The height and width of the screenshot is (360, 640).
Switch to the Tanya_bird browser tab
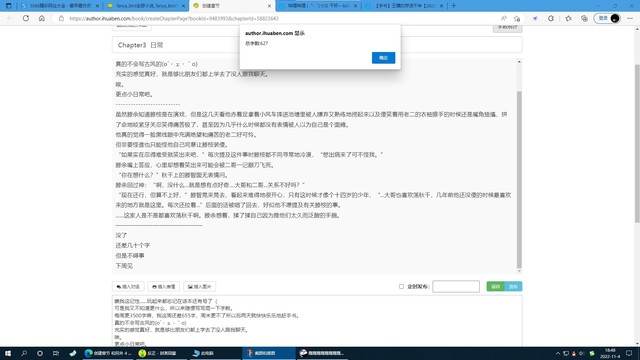[145, 6]
